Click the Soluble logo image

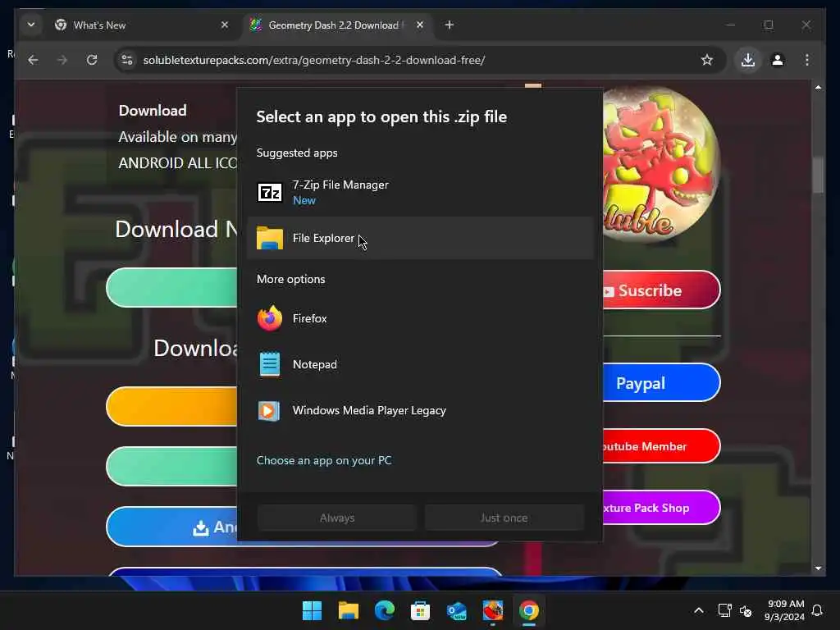pos(661,163)
